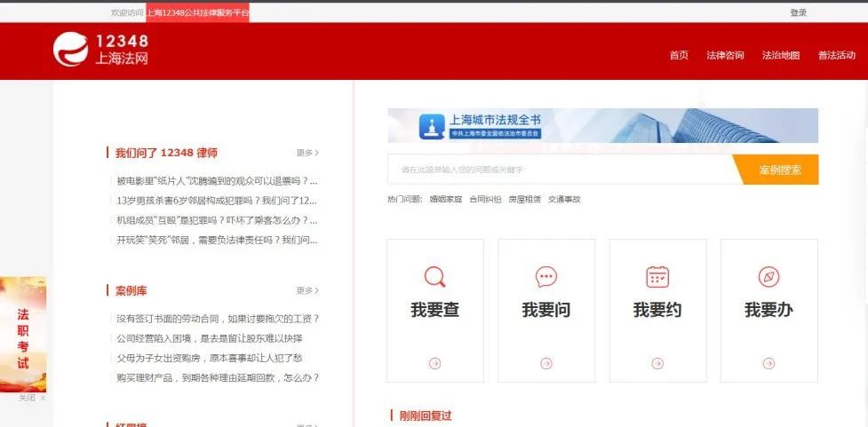Viewport: 868px width, 427px height.
Task: Open the 法律咨询 navigation item
Action: [x=725, y=55]
